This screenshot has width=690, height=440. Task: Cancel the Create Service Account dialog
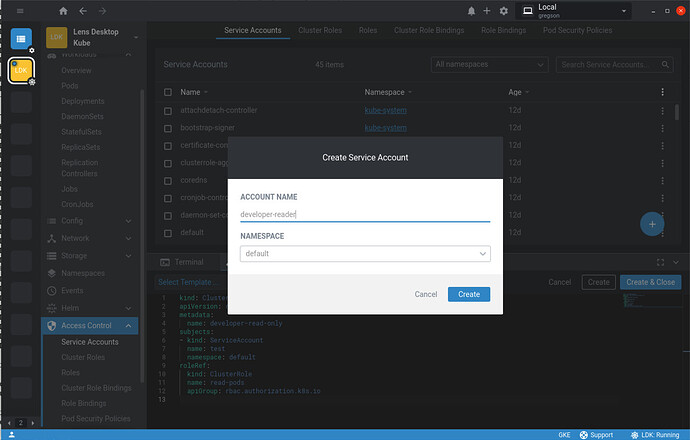(426, 294)
